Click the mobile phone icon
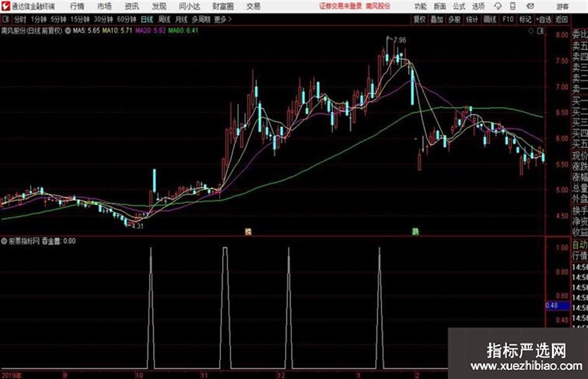This screenshot has width=588, height=379. coord(513,6)
